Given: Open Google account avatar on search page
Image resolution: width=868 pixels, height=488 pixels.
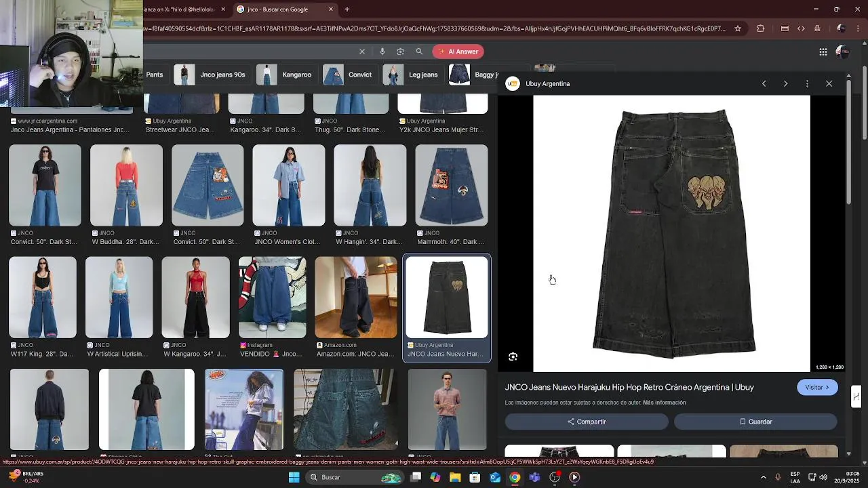Looking at the screenshot, I should pos(842,52).
